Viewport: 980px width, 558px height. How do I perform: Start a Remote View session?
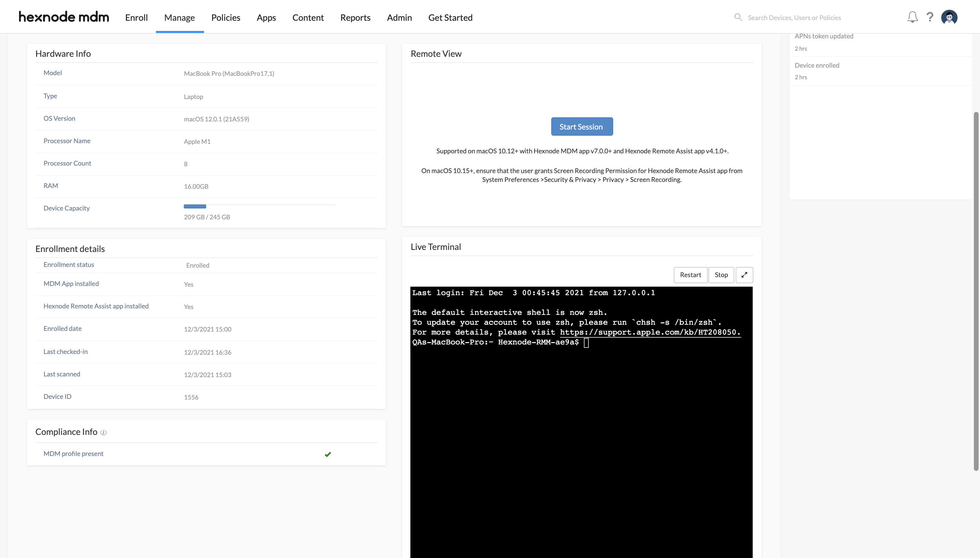coord(582,126)
